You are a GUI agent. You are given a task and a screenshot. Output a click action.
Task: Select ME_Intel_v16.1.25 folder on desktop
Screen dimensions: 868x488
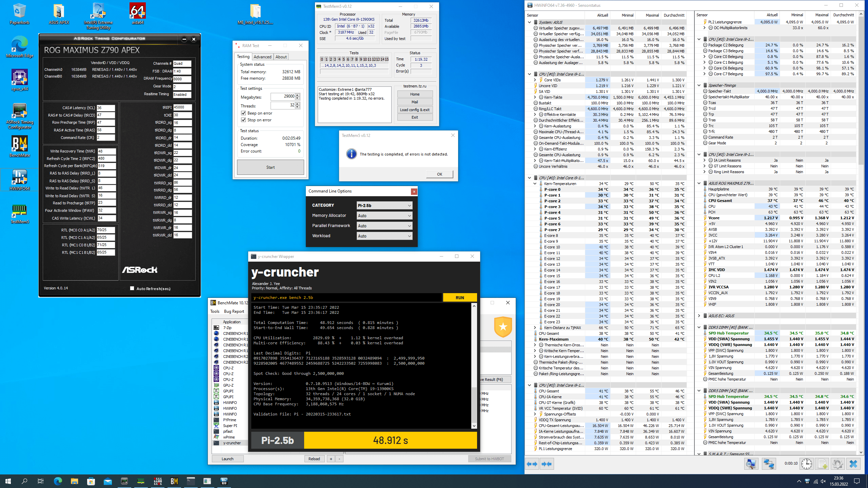(x=255, y=14)
